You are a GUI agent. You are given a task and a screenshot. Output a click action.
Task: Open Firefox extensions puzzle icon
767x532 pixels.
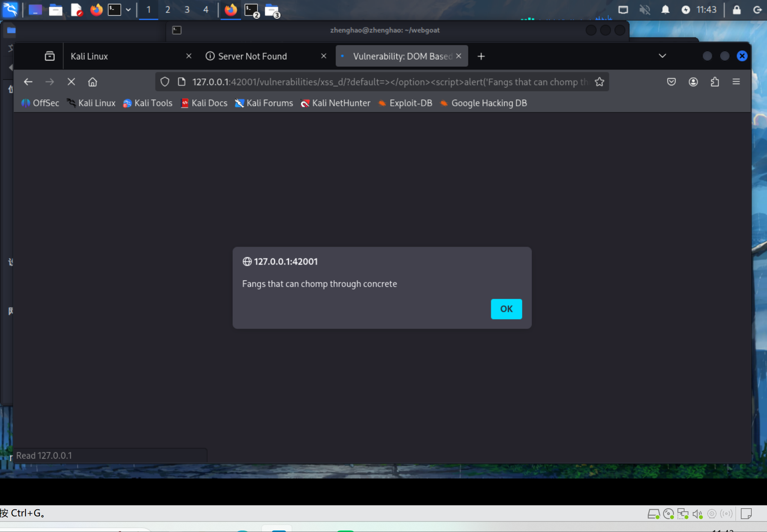coord(715,82)
